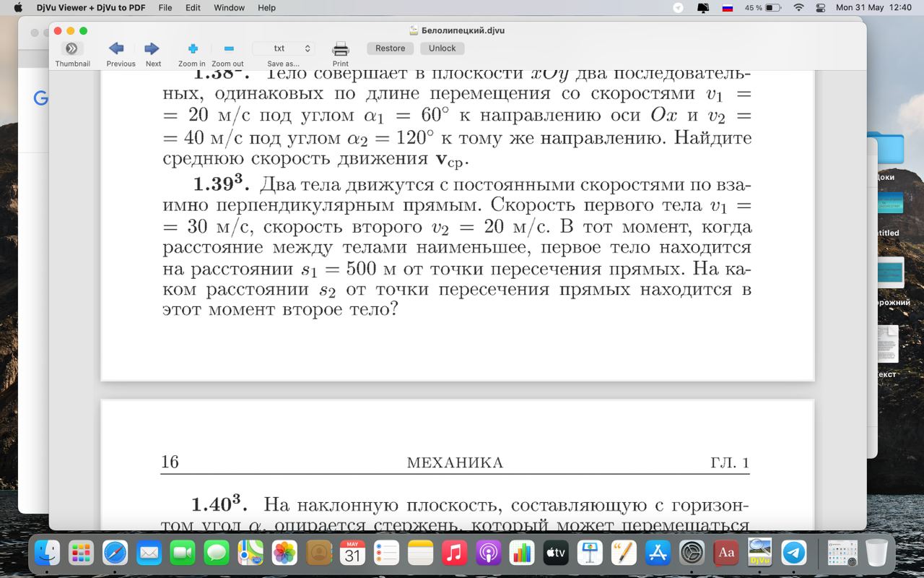Image resolution: width=924 pixels, height=578 pixels.
Task: Open Launchpad from the Dock
Action: point(82,553)
